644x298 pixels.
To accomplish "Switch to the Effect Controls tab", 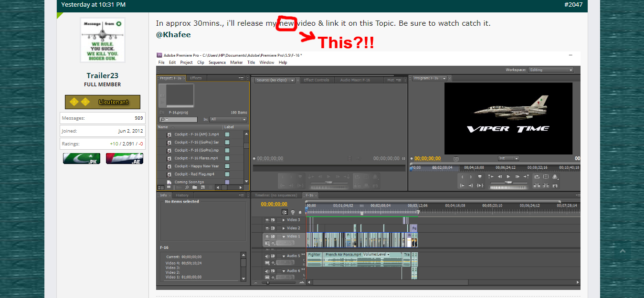I will click(317, 80).
